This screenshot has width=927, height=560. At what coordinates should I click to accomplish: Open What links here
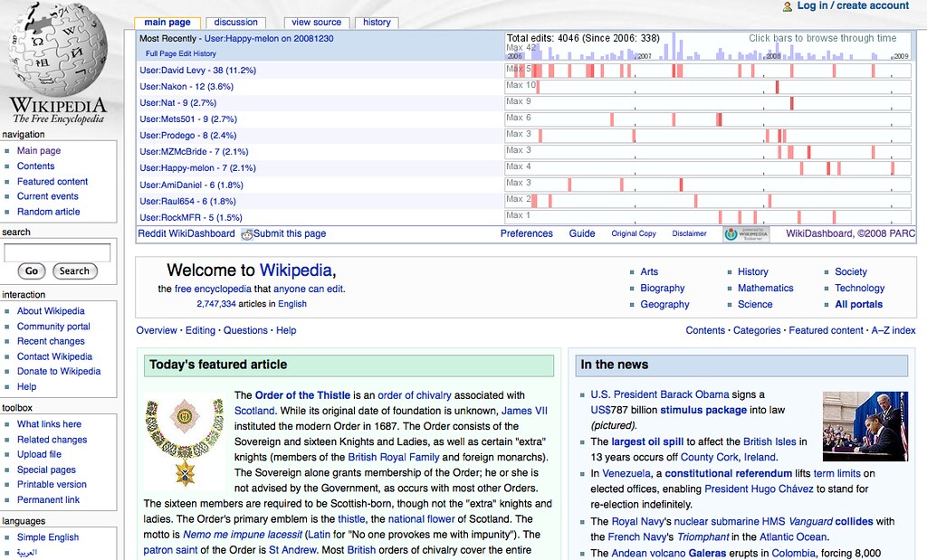click(x=49, y=424)
